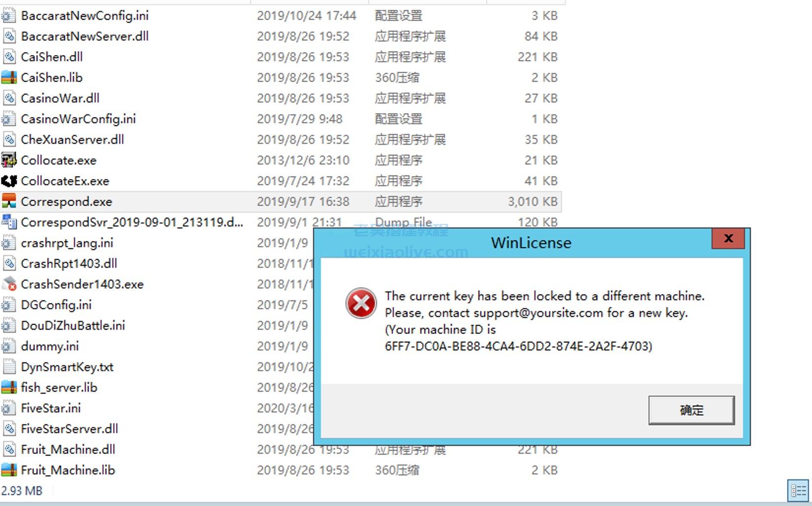The image size is (812, 506).
Task: Select the fish_server.lib archive icon
Action: point(9,387)
